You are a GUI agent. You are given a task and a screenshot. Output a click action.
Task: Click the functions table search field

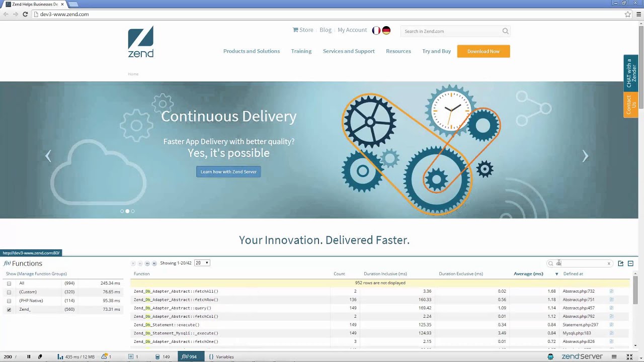[x=580, y=263]
